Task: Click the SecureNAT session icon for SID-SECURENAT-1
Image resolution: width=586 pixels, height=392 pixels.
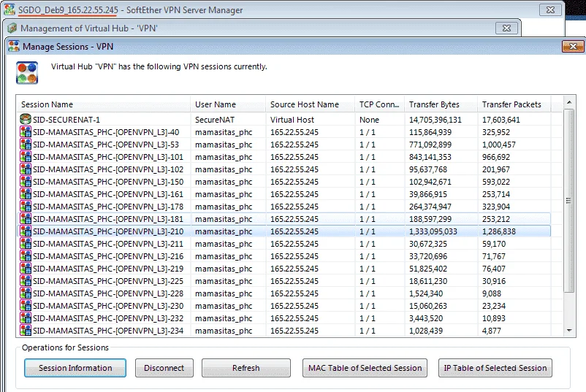Action: click(x=26, y=120)
